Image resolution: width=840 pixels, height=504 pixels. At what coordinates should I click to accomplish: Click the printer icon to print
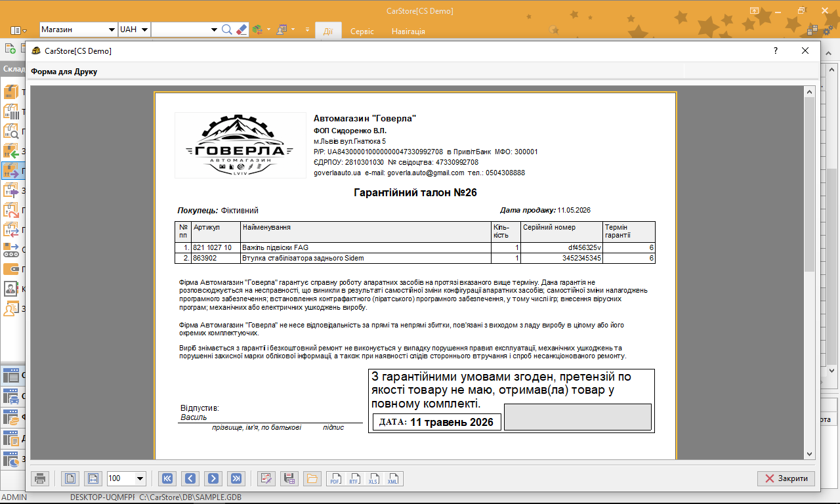(40, 478)
